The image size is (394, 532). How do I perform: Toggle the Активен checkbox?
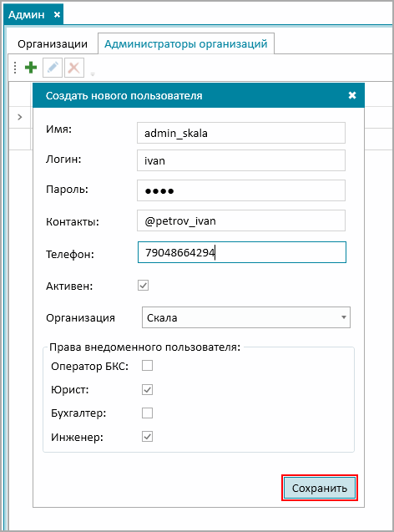[143, 286]
